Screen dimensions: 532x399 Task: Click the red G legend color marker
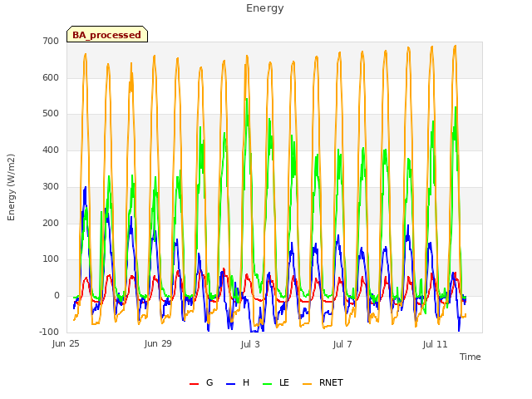tap(194, 384)
